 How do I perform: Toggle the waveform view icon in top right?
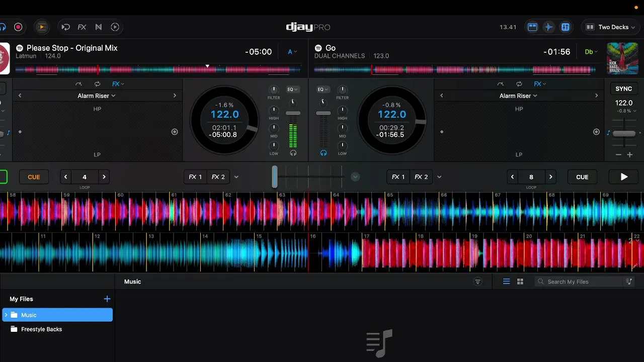click(549, 27)
